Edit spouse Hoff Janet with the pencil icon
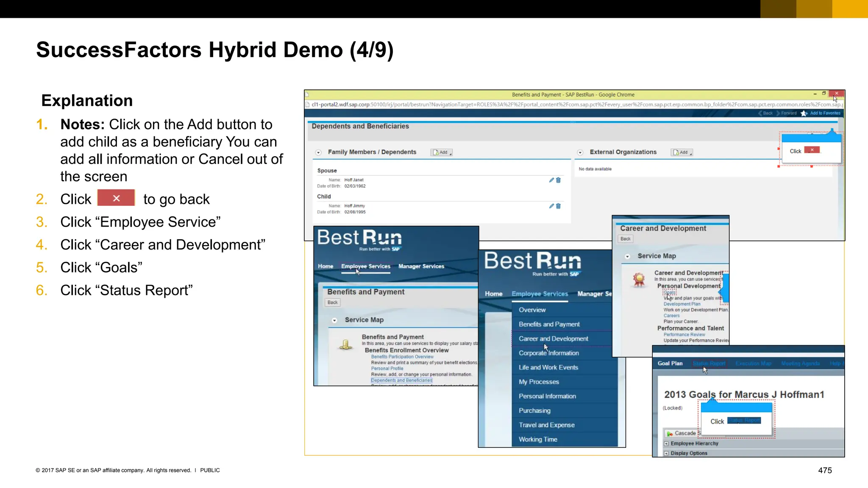The width and height of the screenshot is (868, 488). (551, 180)
